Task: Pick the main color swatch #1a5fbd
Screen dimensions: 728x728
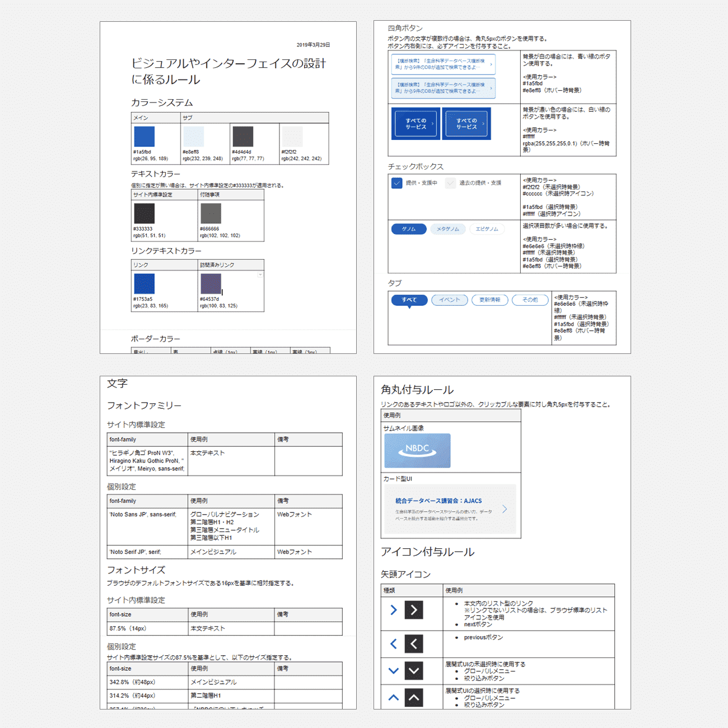Action: click(144, 137)
